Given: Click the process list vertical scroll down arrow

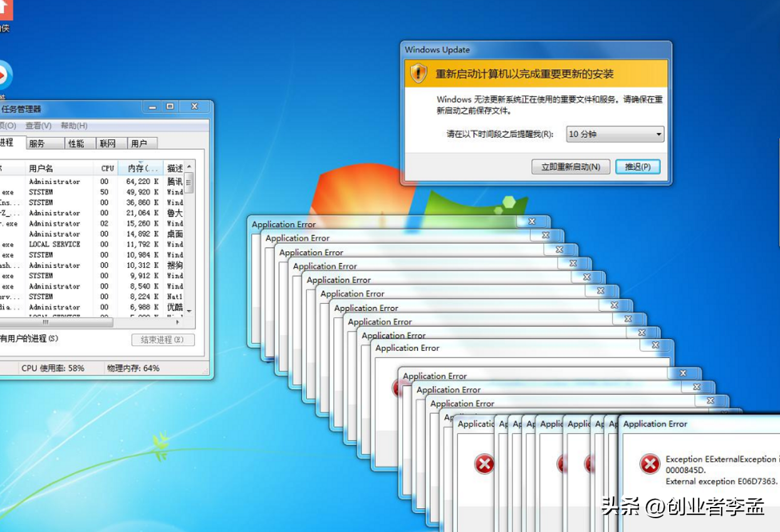Looking at the screenshot, I should 190,311.
